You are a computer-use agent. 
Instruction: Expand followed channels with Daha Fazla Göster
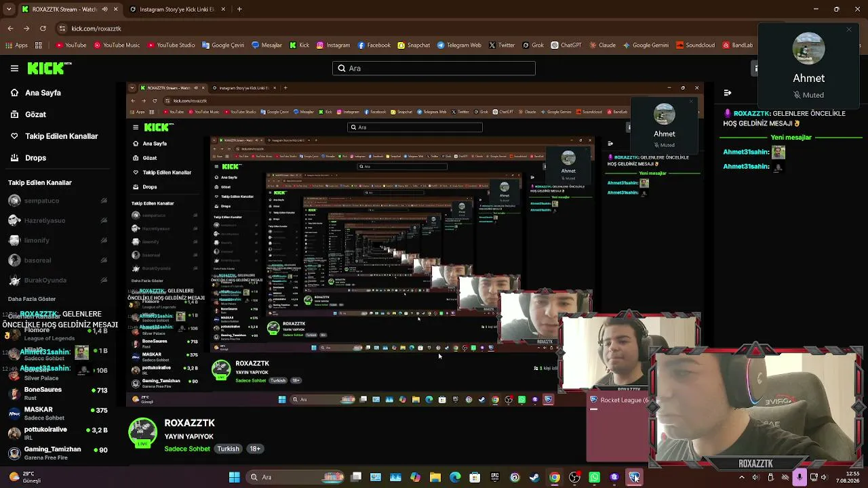(32, 299)
